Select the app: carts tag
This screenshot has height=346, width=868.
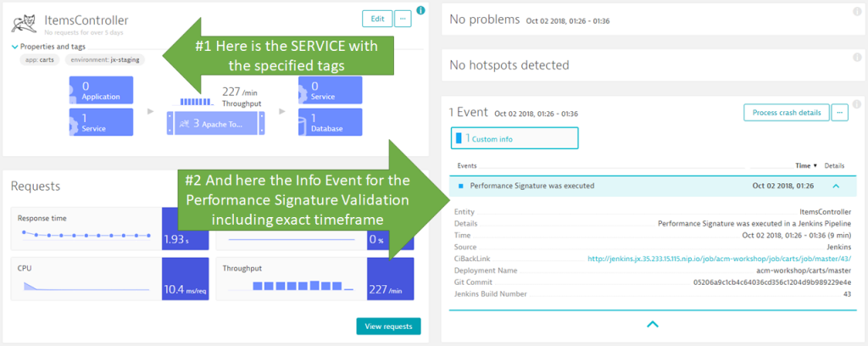coord(41,60)
